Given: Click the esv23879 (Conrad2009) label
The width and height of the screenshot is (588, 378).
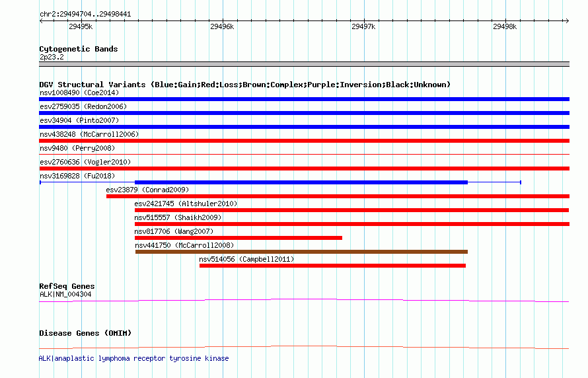Looking at the screenshot, I should point(147,190).
